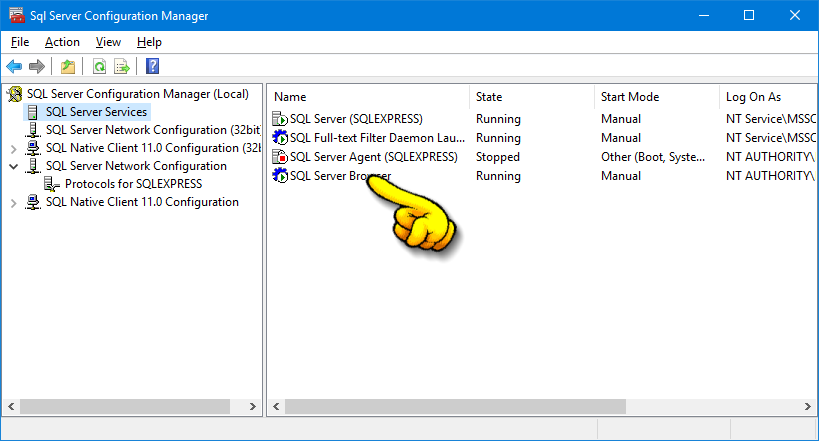The image size is (819, 441).
Task: Open the File menu
Action: 20,42
